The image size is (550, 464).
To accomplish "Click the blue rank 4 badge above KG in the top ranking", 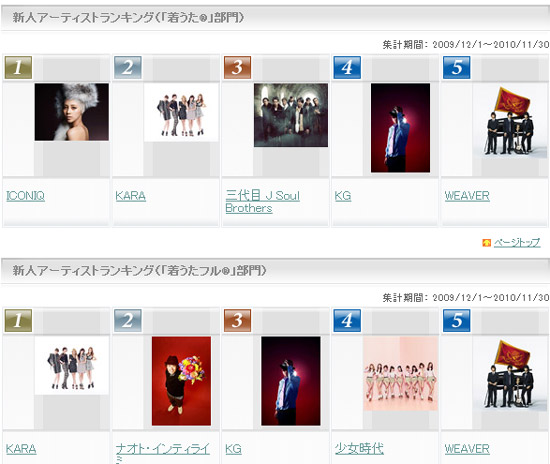I will pyautogui.click(x=347, y=67).
